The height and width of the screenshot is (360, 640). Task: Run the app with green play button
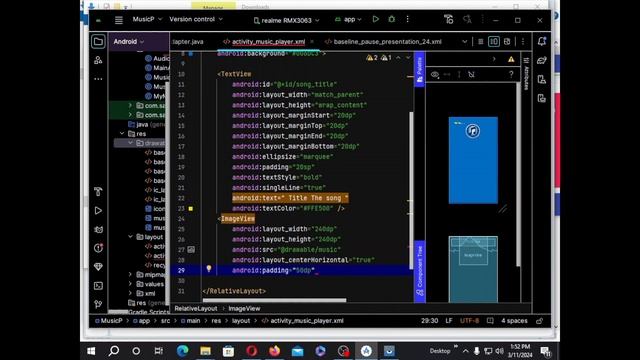tap(376, 19)
